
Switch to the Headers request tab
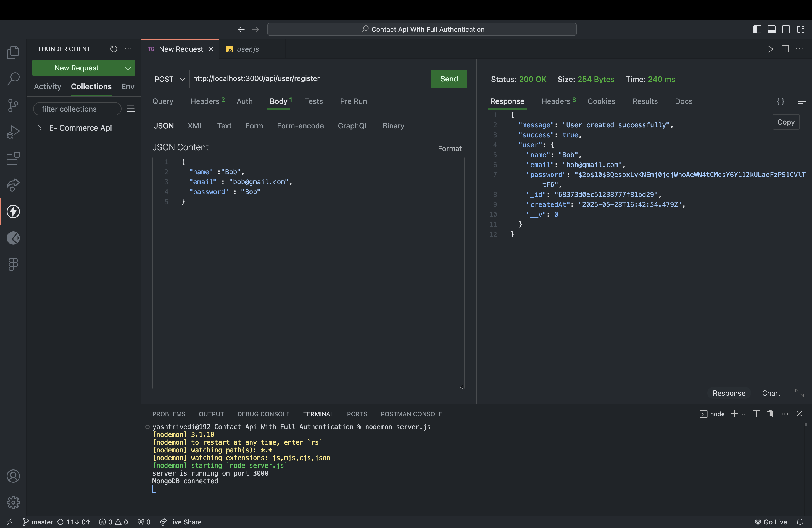[205, 101]
